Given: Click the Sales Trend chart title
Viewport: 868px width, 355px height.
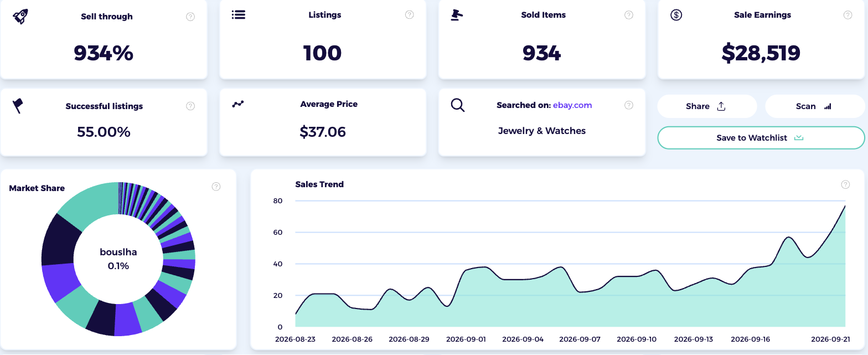Looking at the screenshot, I should click(319, 184).
